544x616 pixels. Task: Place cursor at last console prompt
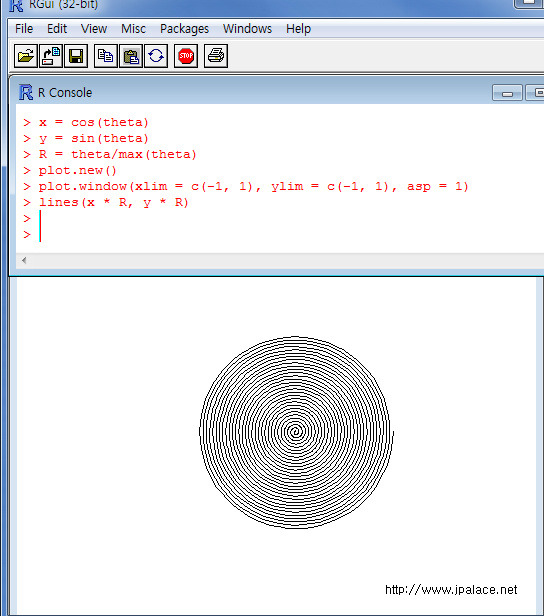point(40,235)
